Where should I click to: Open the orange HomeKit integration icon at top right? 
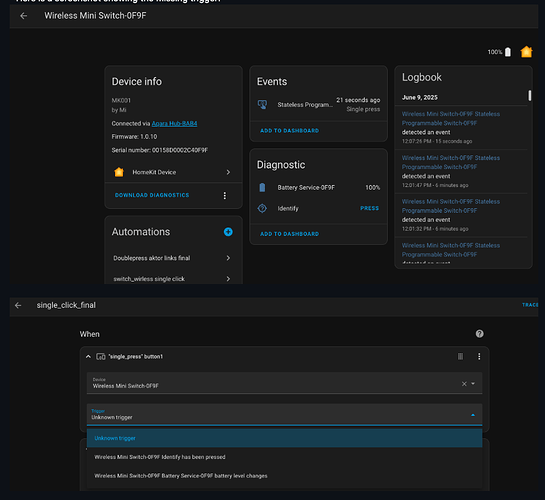(x=526, y=52)
